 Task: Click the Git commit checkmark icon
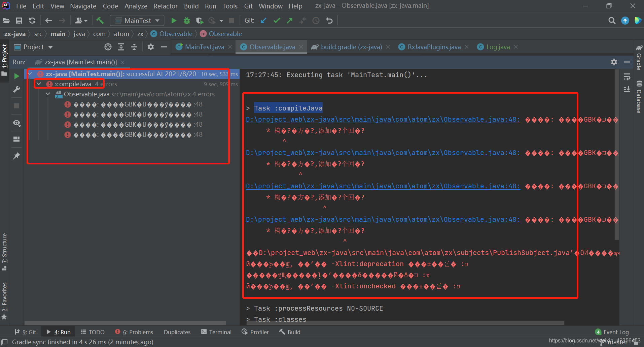(277, 21)
